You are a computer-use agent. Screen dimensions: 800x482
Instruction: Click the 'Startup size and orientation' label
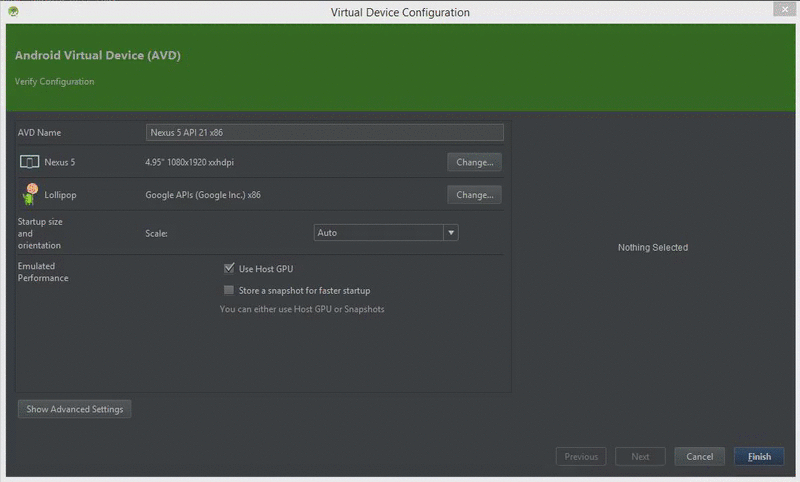40,234
